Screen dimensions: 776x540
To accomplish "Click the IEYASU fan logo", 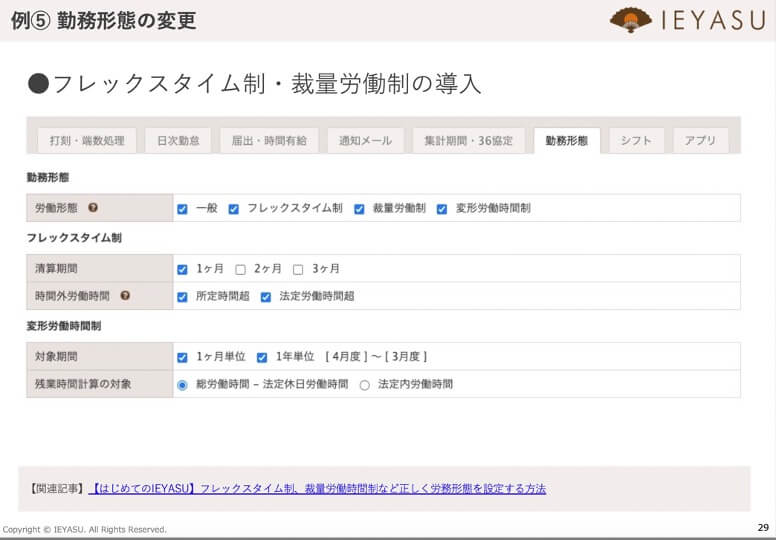I will click(x=631, y=20).
